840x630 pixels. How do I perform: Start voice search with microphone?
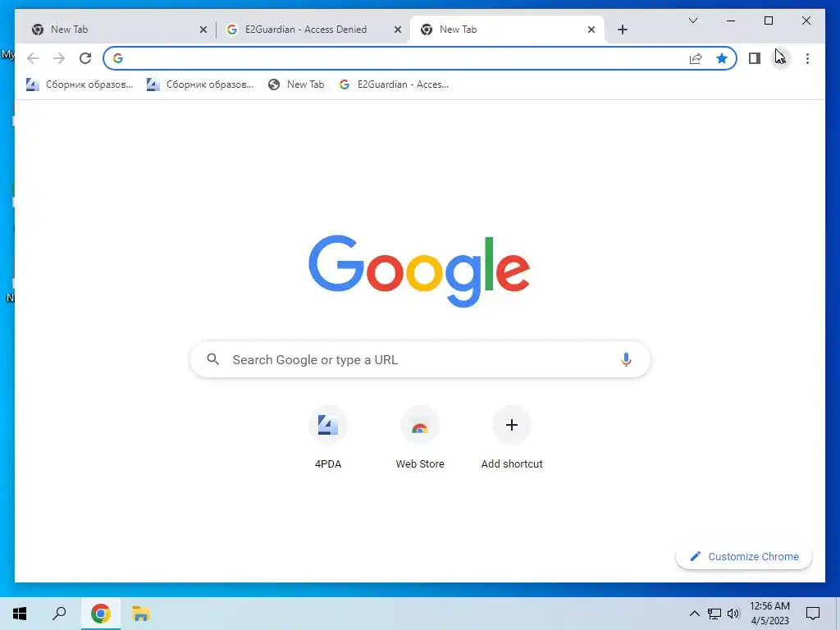coord(626,359)
